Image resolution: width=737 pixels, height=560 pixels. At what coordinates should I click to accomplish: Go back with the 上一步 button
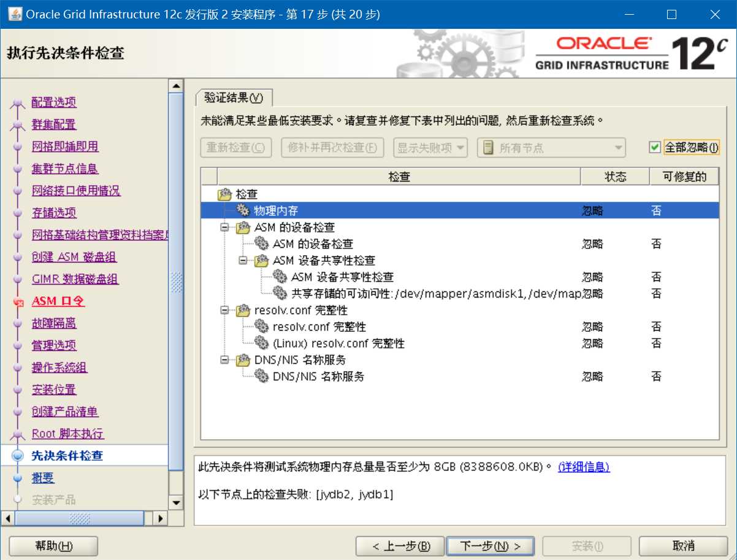click(x=400, y=546)
